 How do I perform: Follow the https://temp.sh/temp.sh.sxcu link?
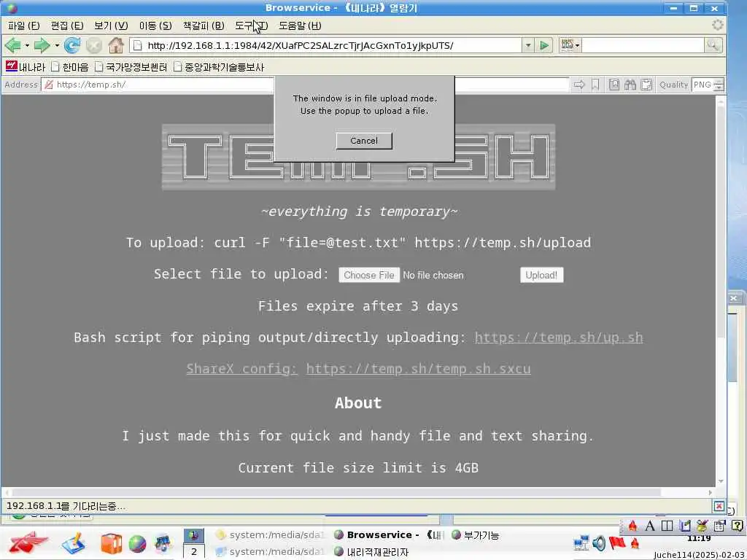coord(418,369)
